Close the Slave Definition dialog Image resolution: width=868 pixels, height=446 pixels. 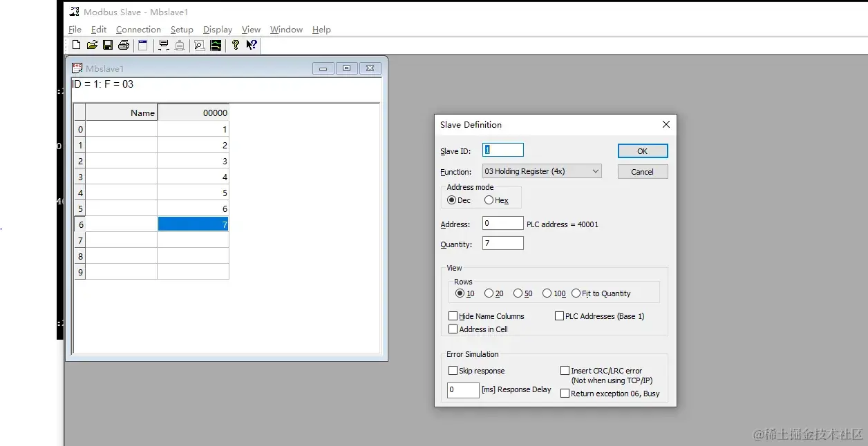(666, 124)
